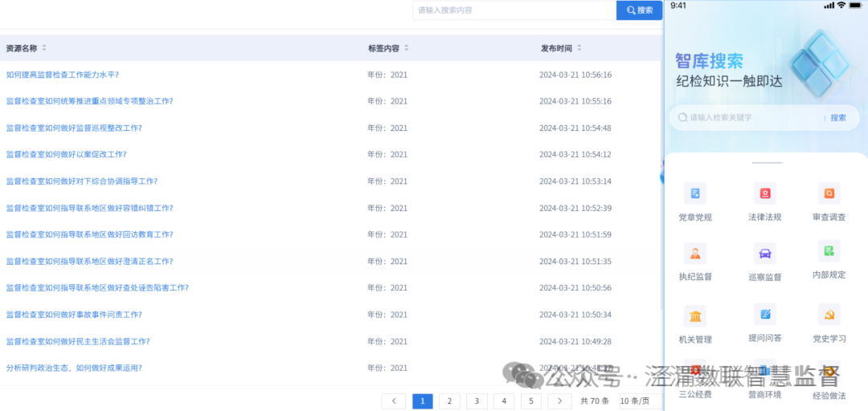Screen dimensions: 868x411
Task: Open link 监督检查室如何做好以案促改工作?
Action: click(x=67, y=154)
